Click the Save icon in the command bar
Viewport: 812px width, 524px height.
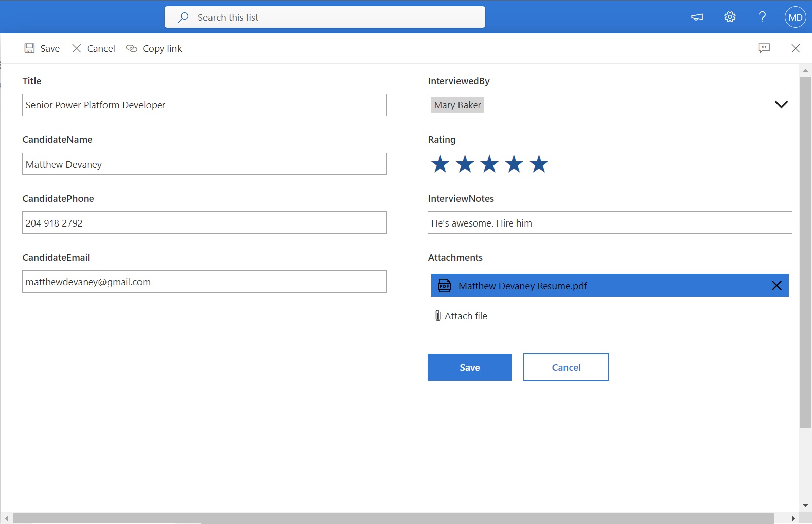pos(29,48)
